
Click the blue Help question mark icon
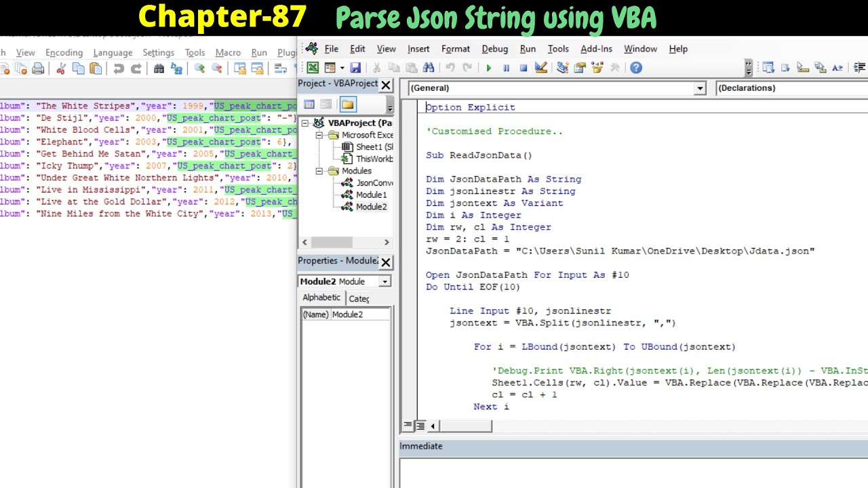pos(636,68)
